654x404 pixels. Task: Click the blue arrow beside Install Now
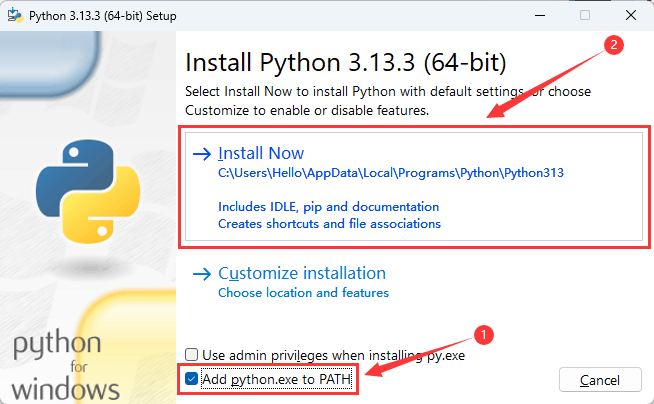coord(202,154)
